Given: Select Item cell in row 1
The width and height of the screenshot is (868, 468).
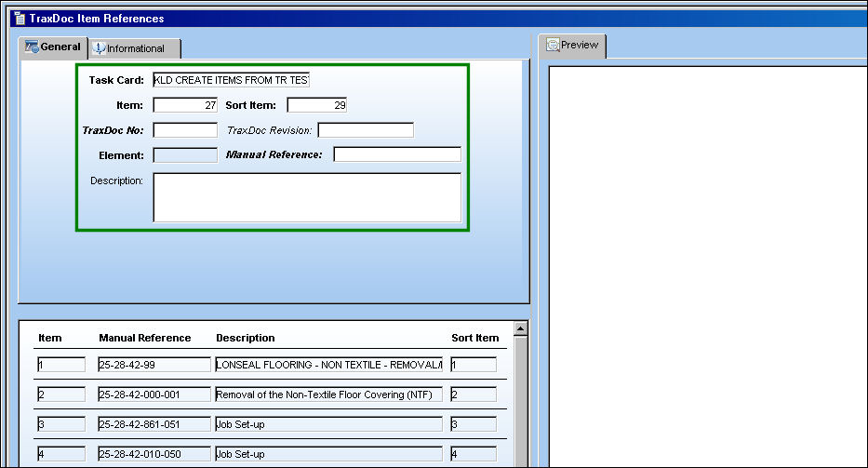Looking at the screenshot, I should [61, 365].
